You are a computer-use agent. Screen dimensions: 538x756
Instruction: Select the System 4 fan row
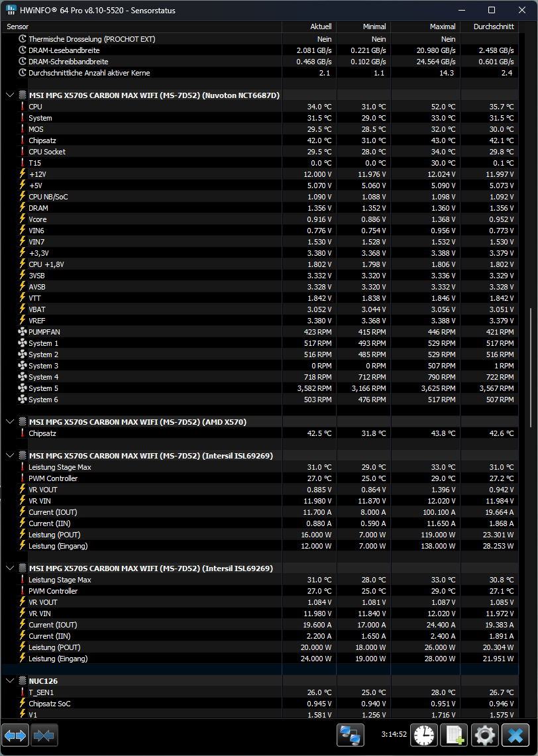coord(260,377)
